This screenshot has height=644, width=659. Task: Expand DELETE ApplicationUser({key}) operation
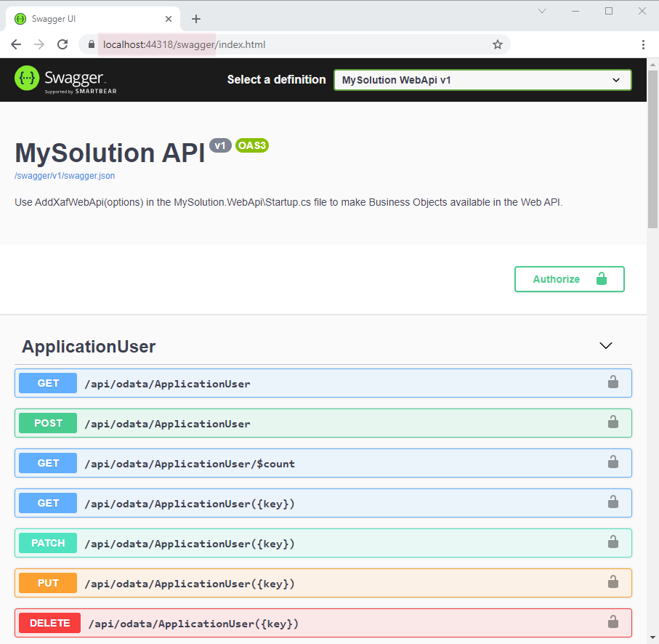(x=323, y=623)
